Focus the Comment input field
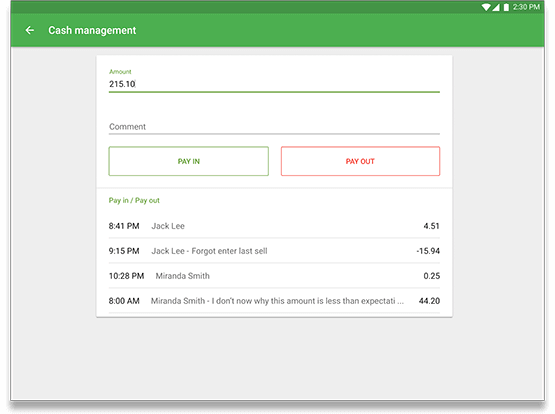This screenshot has width=555, height=414. pos(274,127)
